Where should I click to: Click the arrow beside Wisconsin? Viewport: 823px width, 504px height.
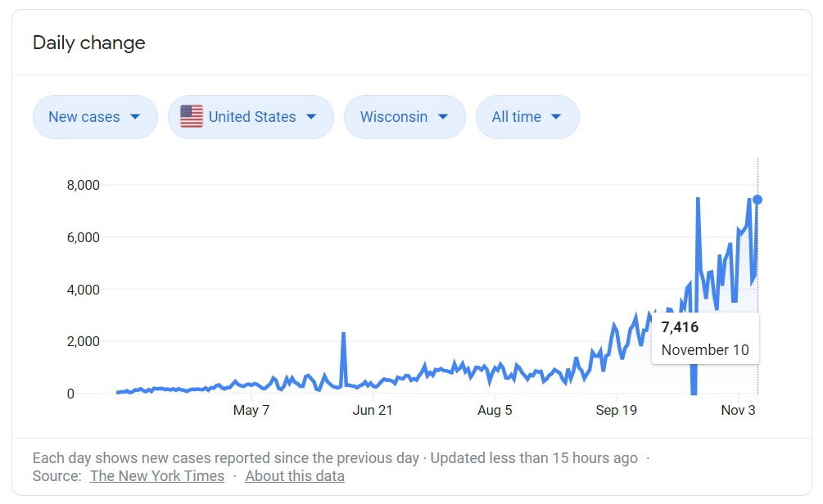(443, 117)
